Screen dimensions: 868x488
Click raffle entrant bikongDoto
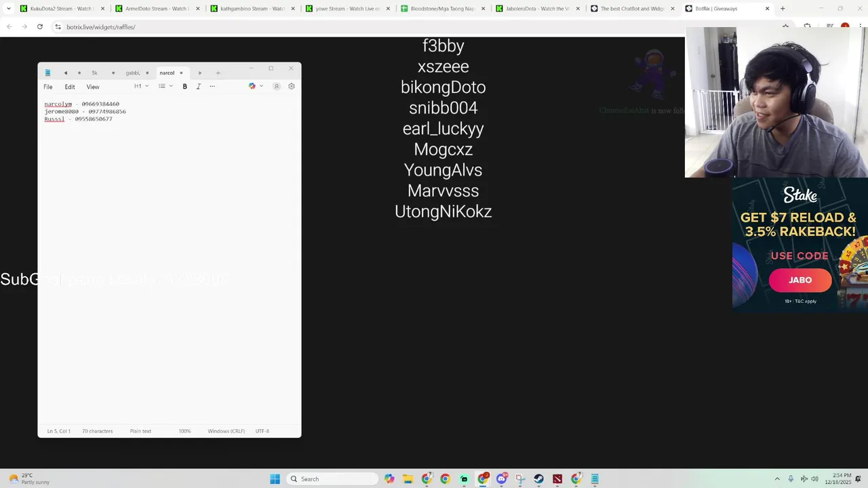click(443, 87)
